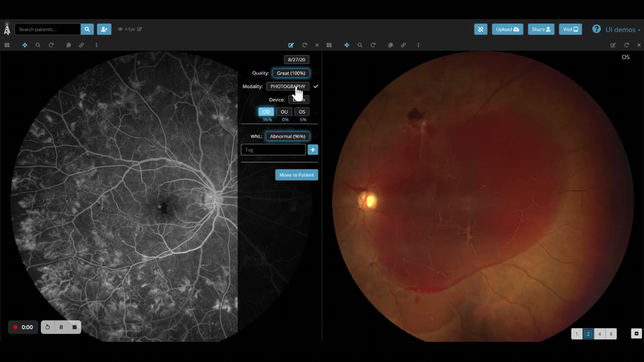The height and width of the screenshot is (362, 644).
Task: Open the grid layout icon on the left toolbar
Action: (x=8, y=45)
